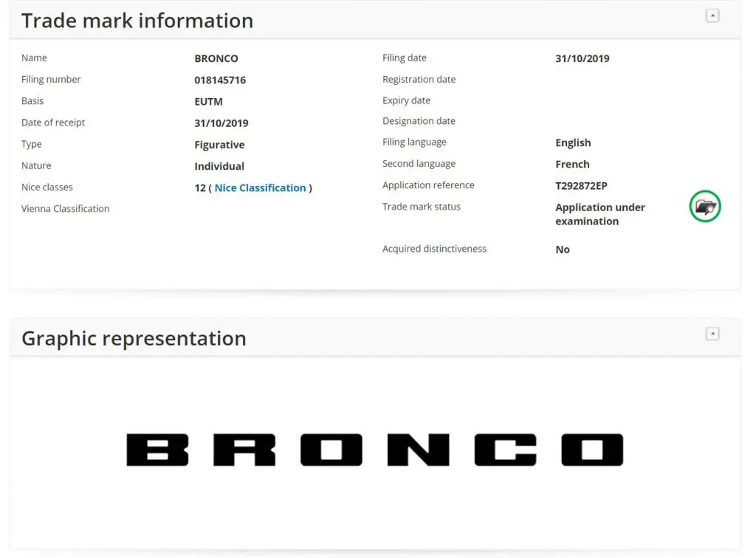Click the Figurative type value
Screen dimensions: 756x558
(x=219, y=145)
